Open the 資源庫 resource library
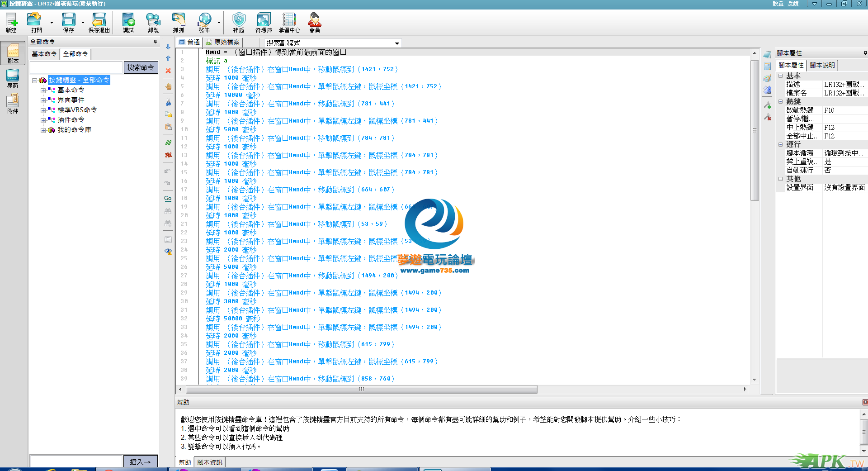The height and width of the screenshot is (471, 868). [264, 22]
